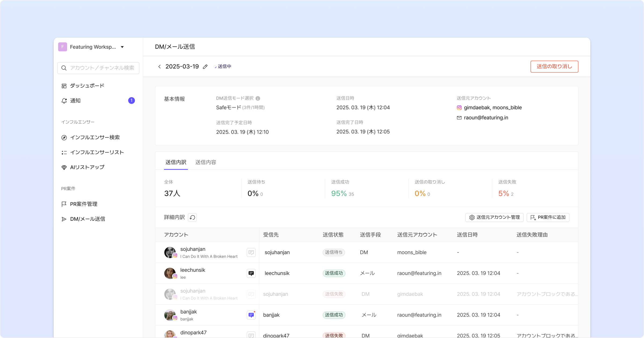Image resolution: width=644 pixels, height=338 pixels.
Task: Click the pencil edit icon beside 2025-03-19
Action: point(205,67)
